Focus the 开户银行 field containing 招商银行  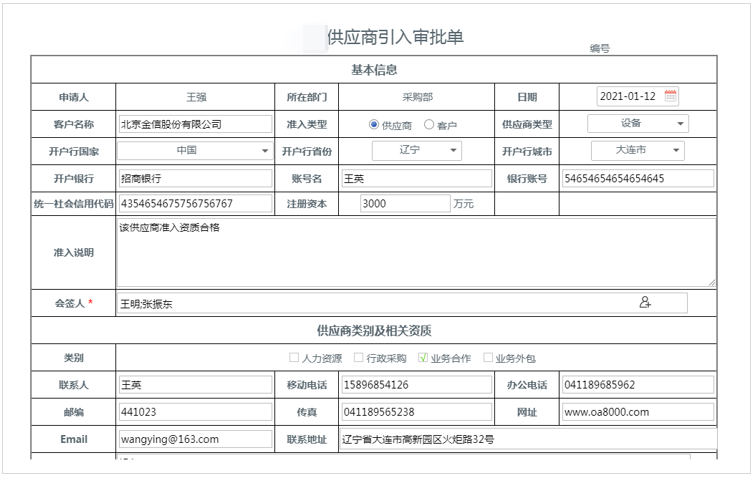click(194, 178)
